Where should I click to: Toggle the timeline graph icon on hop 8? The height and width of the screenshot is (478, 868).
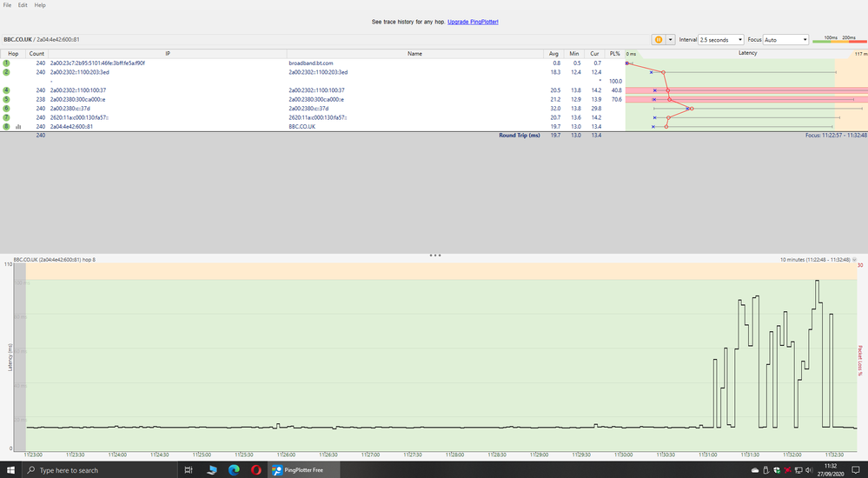tap(18, 127)
